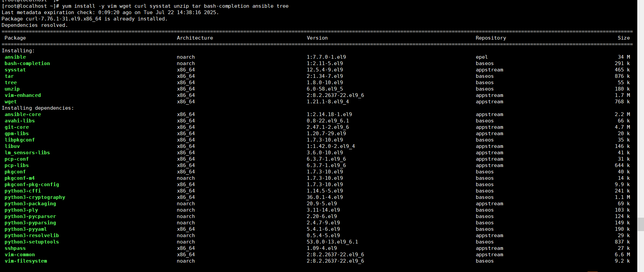The height and width of the screenshot is (272, 644).
Task: Click the 'epel' repository value for ansible
Action: (x=482, y=57)
